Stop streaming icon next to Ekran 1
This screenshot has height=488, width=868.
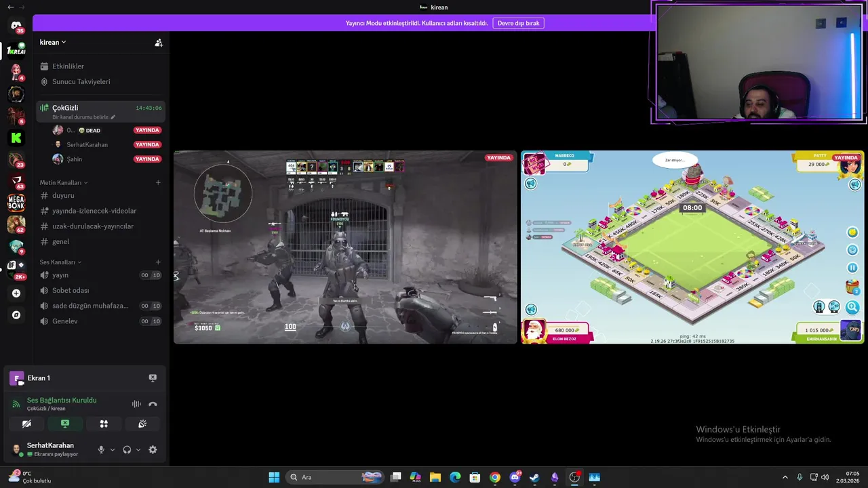(153, 378)
